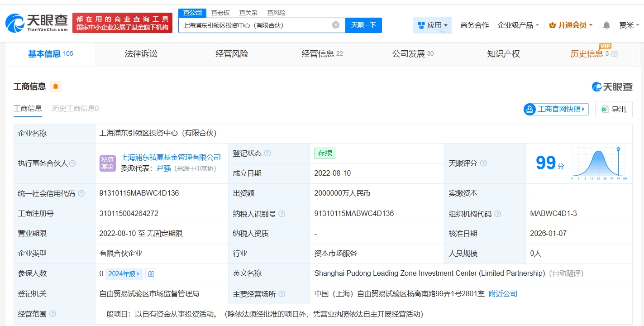Expand the 企业级产品 dropdown

(518, 25)
